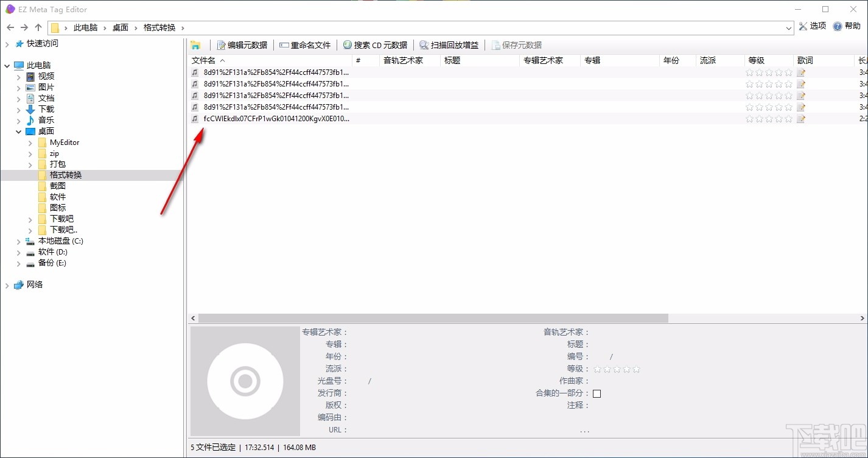Toggle 合集的一部分 checkbox in metadata panel
This screenshot has height=458, width=868.
597,393
